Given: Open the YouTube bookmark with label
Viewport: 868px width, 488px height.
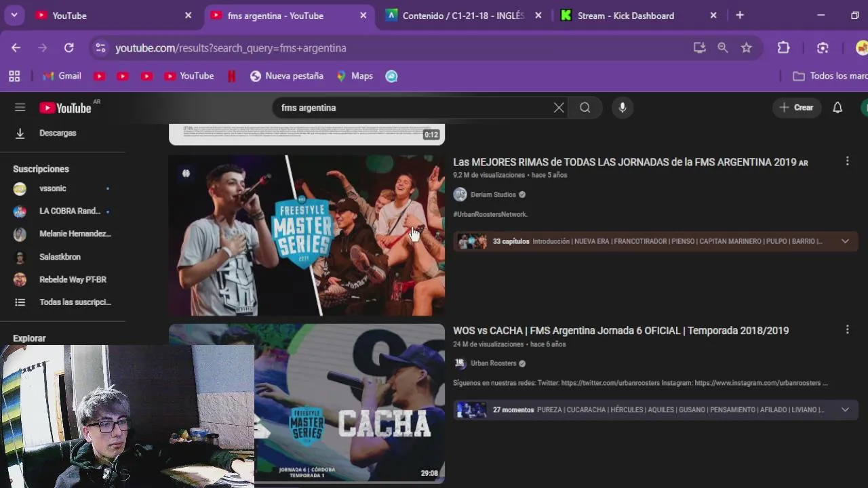Looking at the screenshot, I should (189, 76).
